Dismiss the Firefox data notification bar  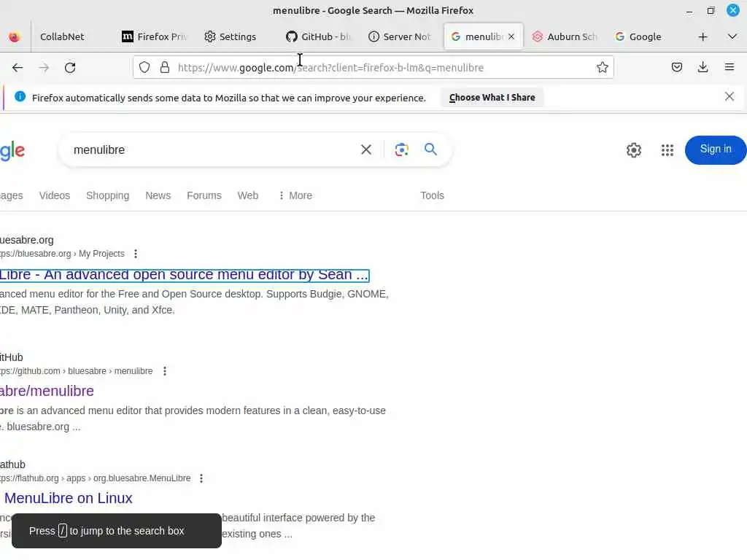(729, 97)
